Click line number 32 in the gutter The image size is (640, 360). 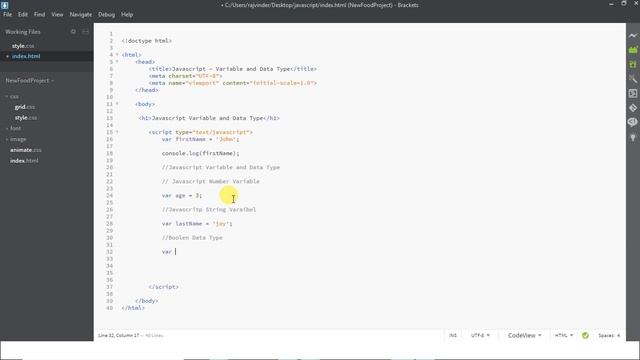pyautogui.click(x=109, y=252)
